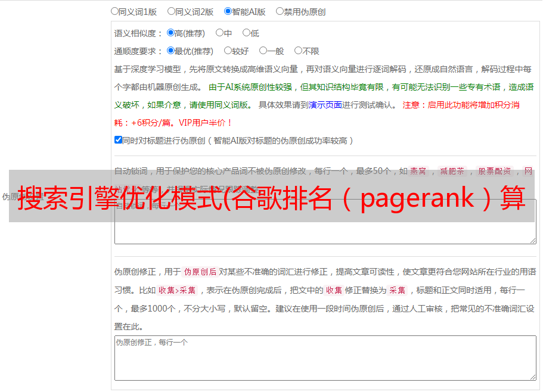Open the 演示页面 link

325,105
